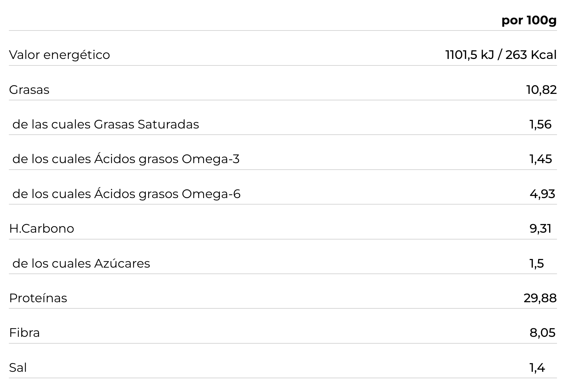
Task: Select the "Ácidos grasos Omega-3" label
Action: 126,159
